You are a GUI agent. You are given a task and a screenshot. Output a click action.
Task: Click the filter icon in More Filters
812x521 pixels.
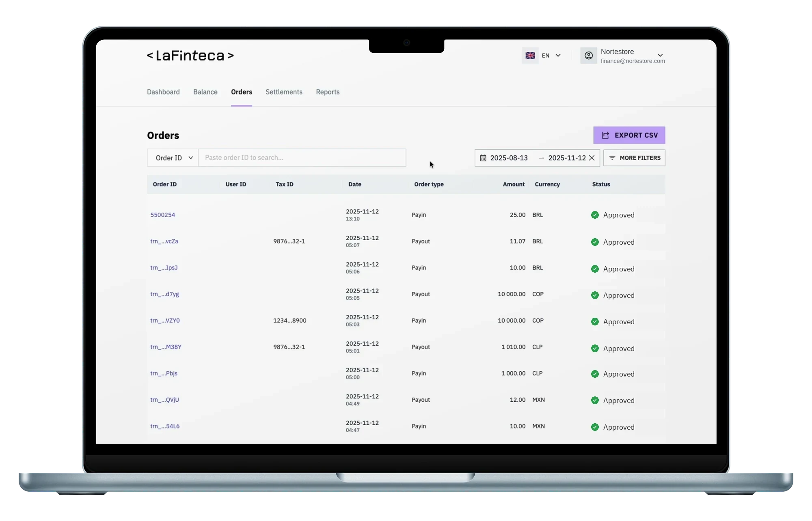pyautogui.click(x=612, y=158)
